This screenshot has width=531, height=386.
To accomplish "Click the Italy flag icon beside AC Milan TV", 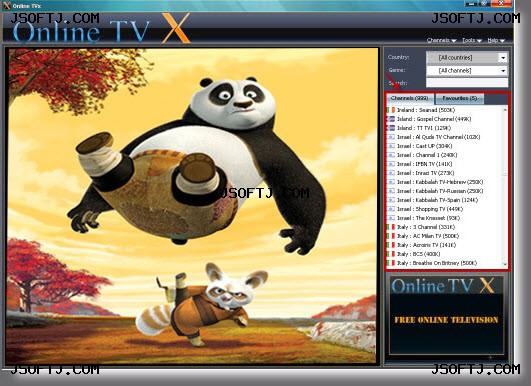I will coord(391,236).
